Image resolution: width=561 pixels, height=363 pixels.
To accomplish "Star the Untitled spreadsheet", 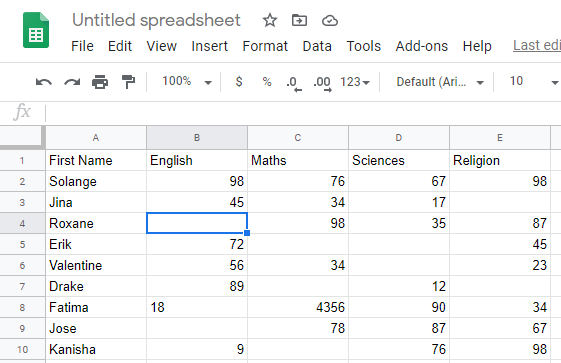I will [270, 20].
